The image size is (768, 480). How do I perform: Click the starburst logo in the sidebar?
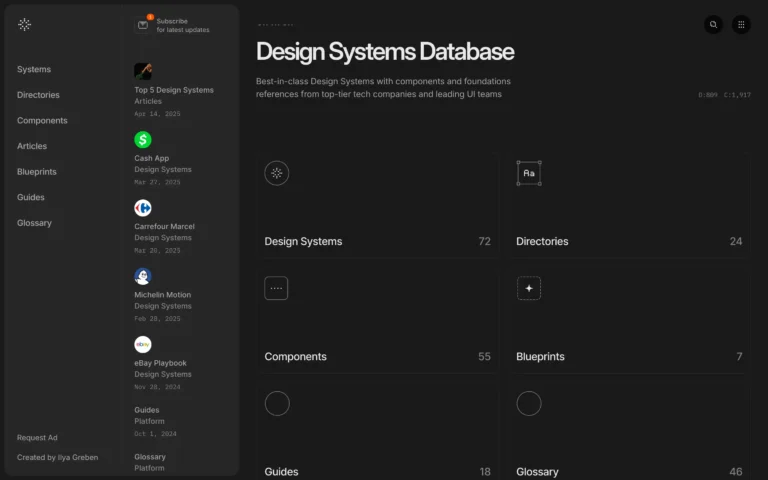[24, 24]
